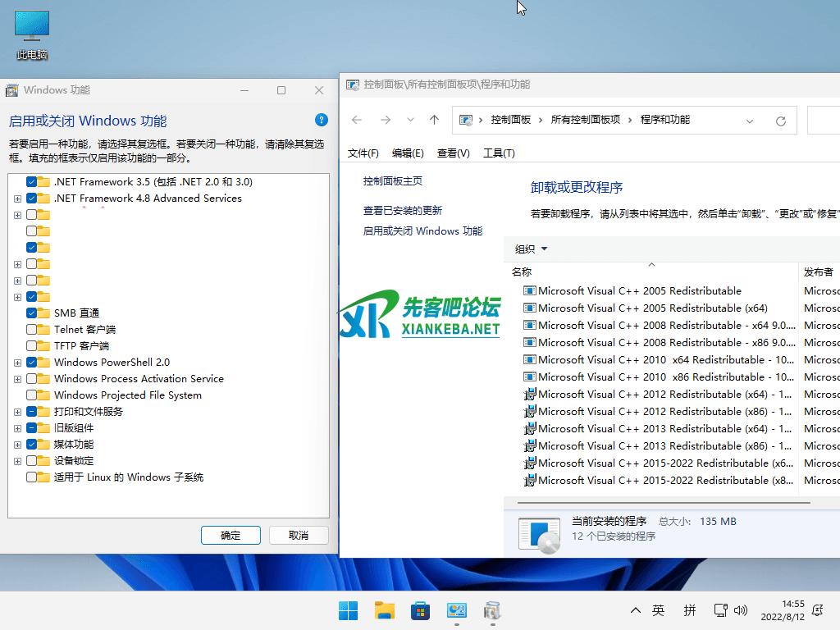Open the Organize dropdown
This screenshot has height=630, width=840.
point(530,249)
